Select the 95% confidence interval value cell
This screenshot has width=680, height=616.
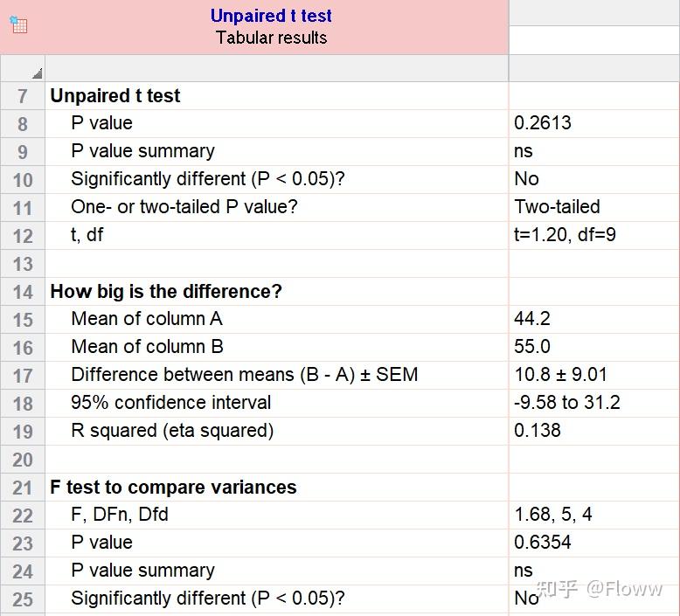click(x=566, y=403)
